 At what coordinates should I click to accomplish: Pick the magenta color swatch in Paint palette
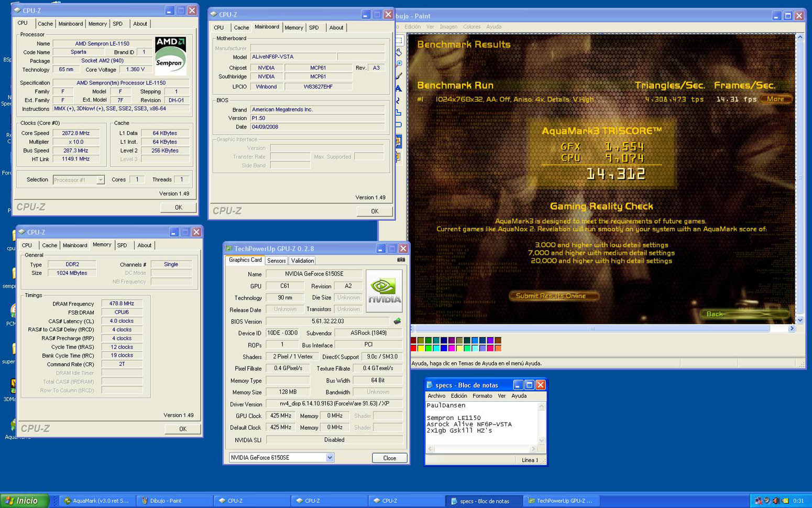coord(452,348)
